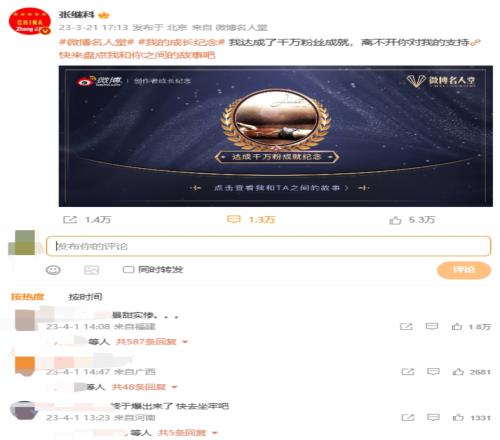Reply to the comment from 广西

tap(433, 371)
